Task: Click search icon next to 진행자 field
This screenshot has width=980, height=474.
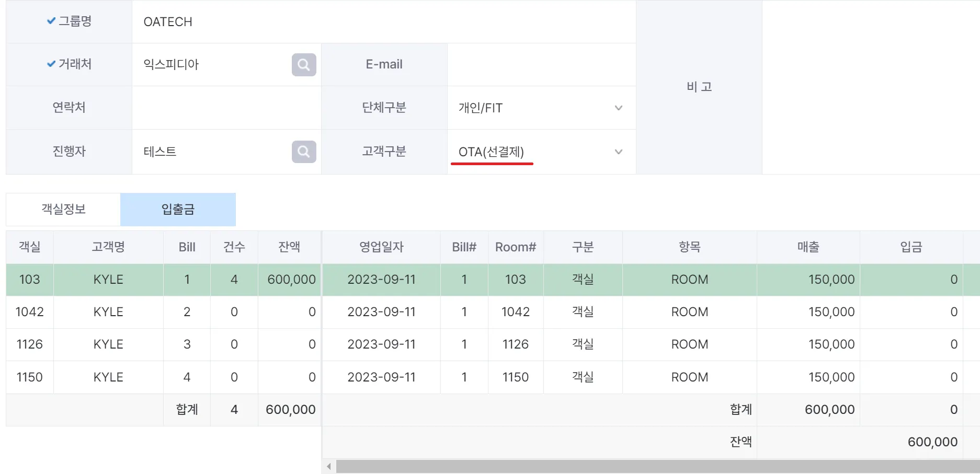Action: point(304,152)
